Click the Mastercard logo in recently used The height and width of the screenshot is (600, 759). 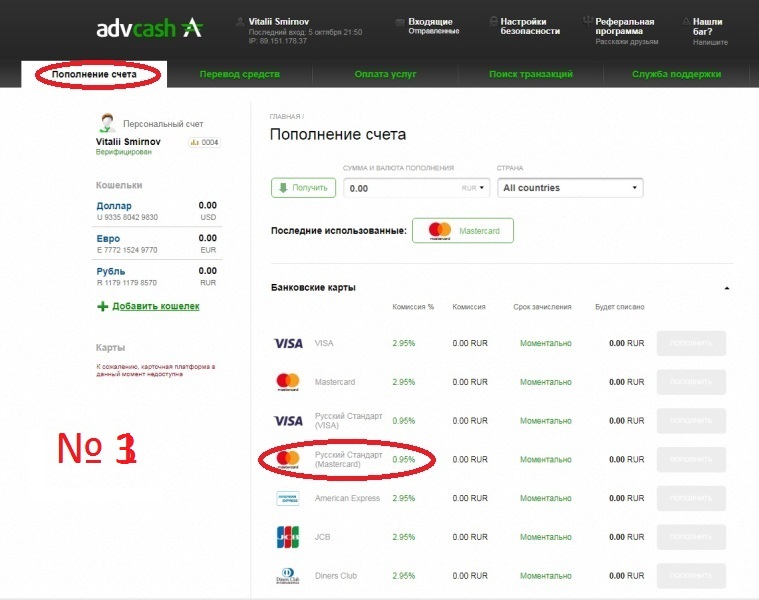pos(440,230)
